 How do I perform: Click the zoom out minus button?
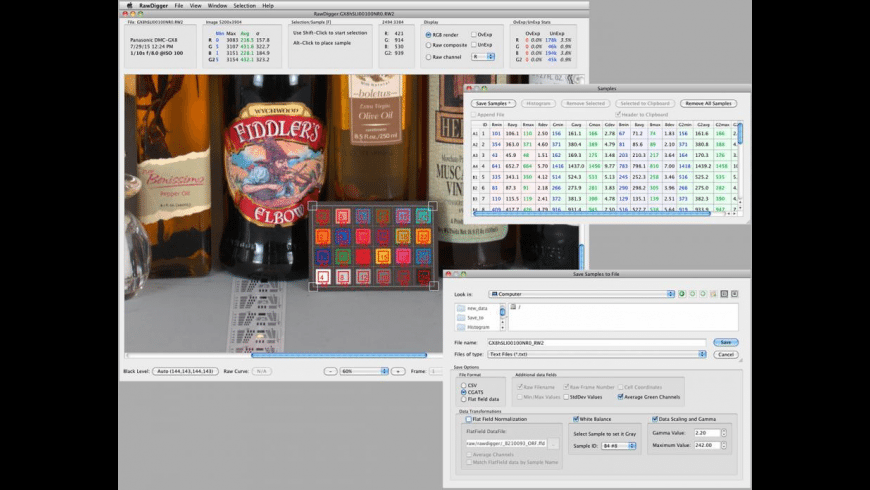[330, 371]
